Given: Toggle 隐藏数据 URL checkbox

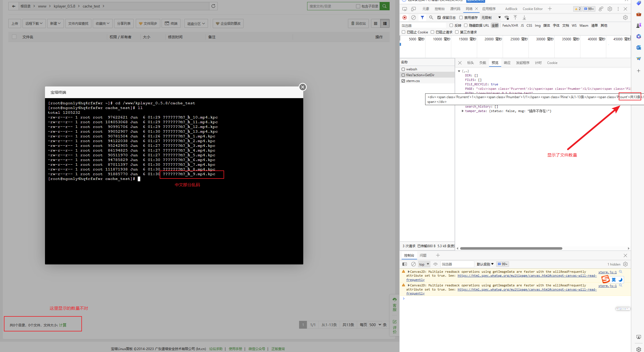Looking at the screenshot, I should (x=466, y=25).
